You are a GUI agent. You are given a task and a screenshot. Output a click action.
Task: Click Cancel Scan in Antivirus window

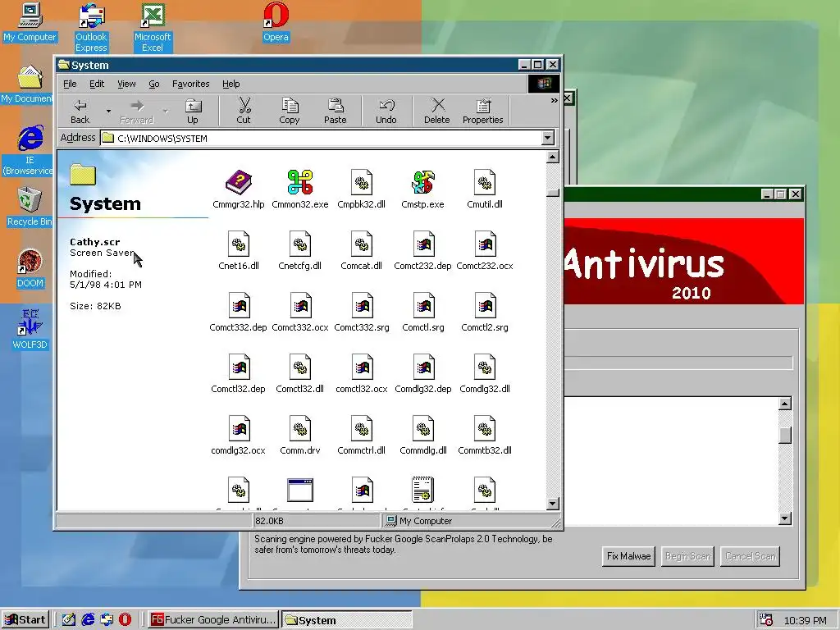click(750, 556)
